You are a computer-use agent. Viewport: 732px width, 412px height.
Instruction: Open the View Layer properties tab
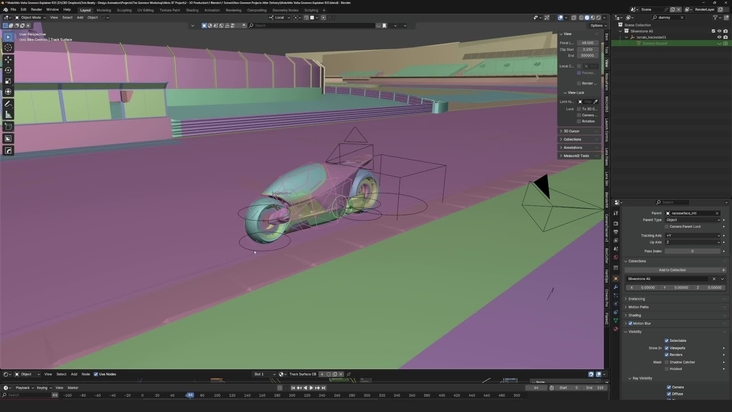616,241
